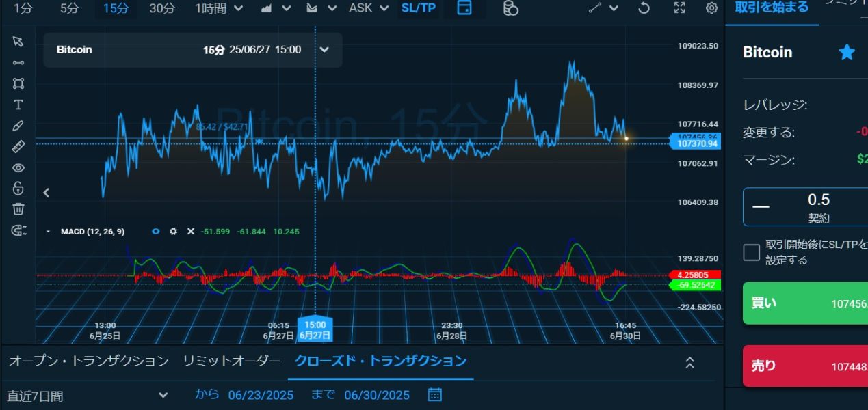Image resolution: width=868 pixels, height=410 pixels.
Task: Click the red 売り sell button
Action: [x=805, y=366]
